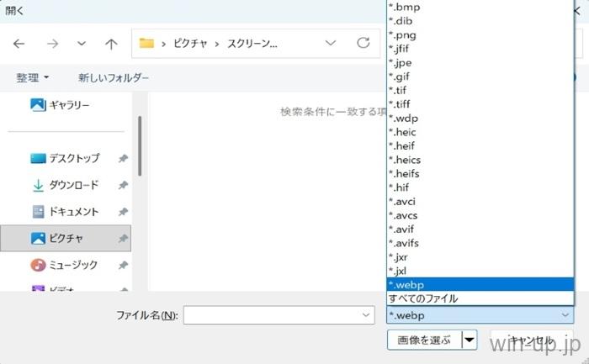Open the Documents folder in sidebar
Image resolution: width=589 pixels, height=364 pixels.
click(72, 212)
